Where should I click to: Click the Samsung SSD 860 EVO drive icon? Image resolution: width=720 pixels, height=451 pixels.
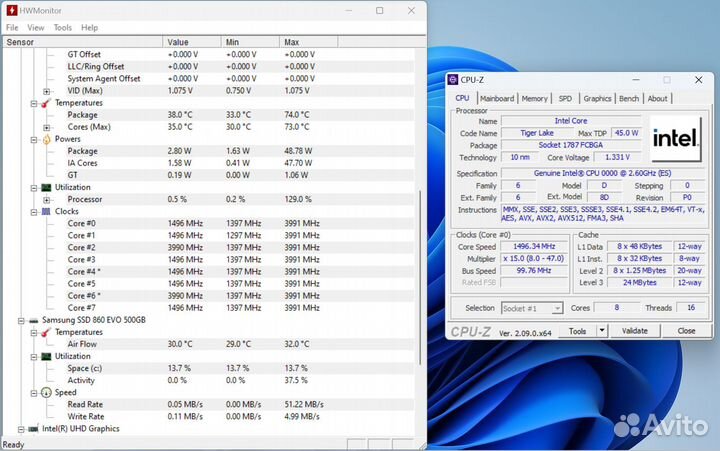[x=34, y=320]
